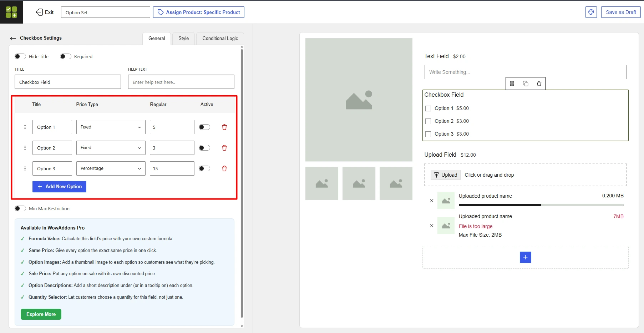This screenshot has width=644, height=333.
Task: Switch to the Style tab
Action: pos(184,38)
